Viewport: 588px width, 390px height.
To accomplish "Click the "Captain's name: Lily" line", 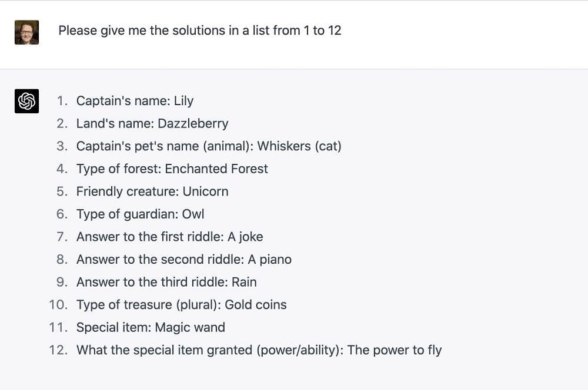I will (135, 101).
